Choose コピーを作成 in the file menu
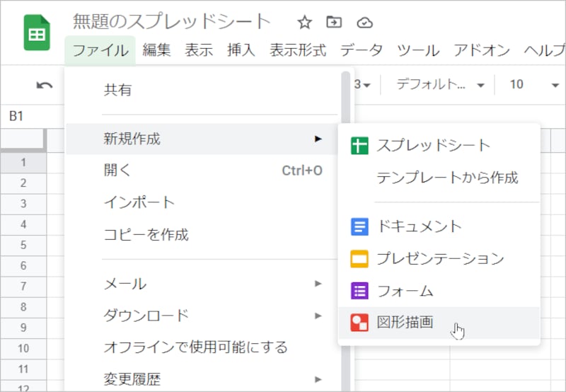Image resolution: width=566 pixels, height=392 pixels. click(203, 235)
